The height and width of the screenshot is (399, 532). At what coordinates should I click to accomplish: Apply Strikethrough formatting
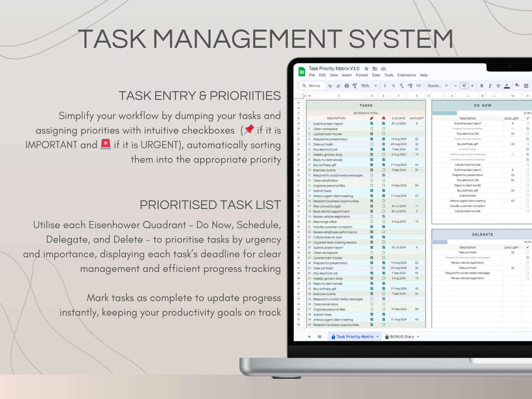pyautogui.click(x=498, y=86)
